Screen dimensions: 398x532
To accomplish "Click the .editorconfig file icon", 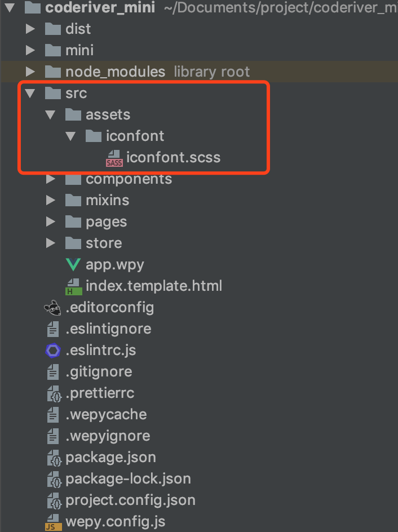I will [52, 307].
